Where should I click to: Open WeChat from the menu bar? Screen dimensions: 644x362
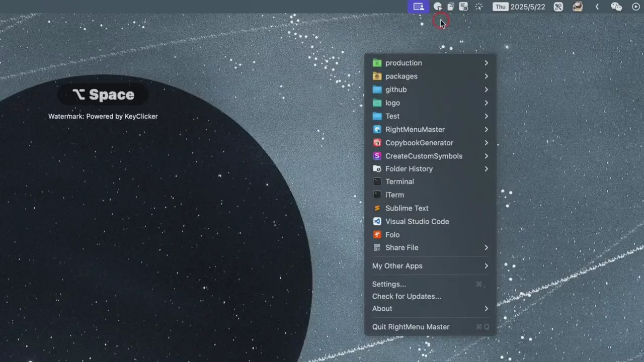[x=616, y=7]
